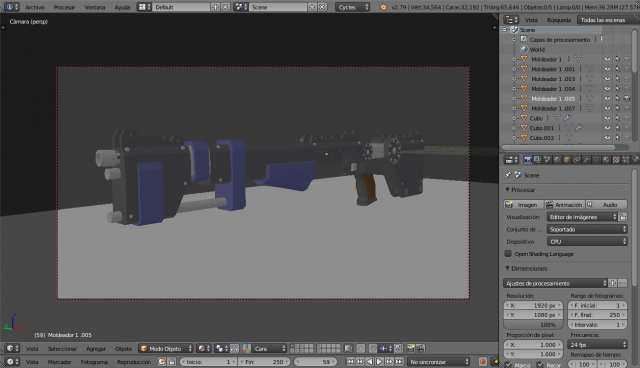Image resolution: width=640 pixels, height=368 pixels.
Task: Open the Ajustes de procesamiento presets dropdown
Action: 556,283
